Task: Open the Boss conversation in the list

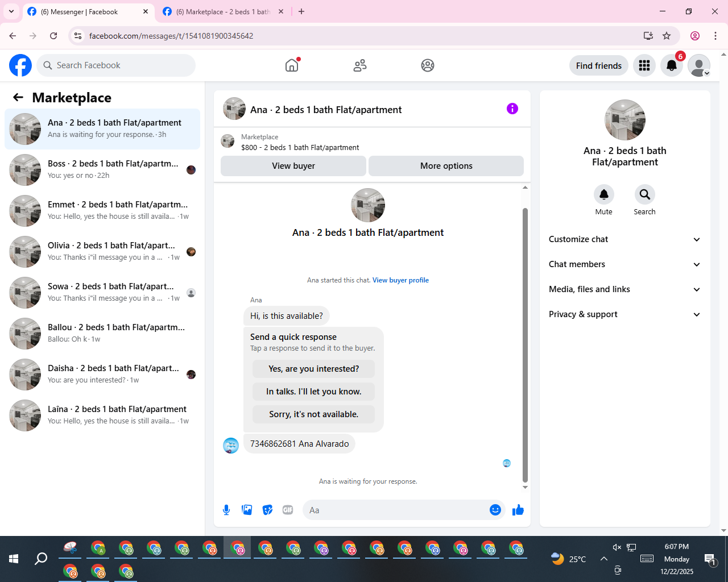Action: (x=102, y=170)
